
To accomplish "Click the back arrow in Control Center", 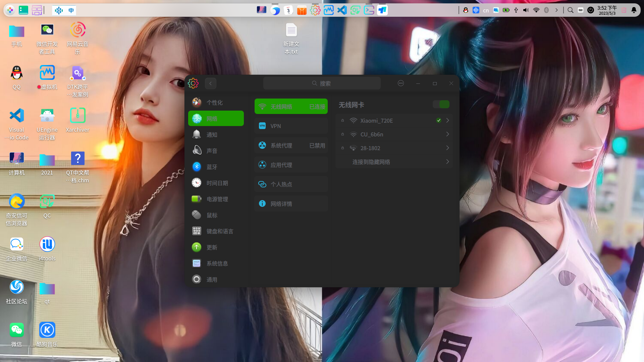I will 210,83.
